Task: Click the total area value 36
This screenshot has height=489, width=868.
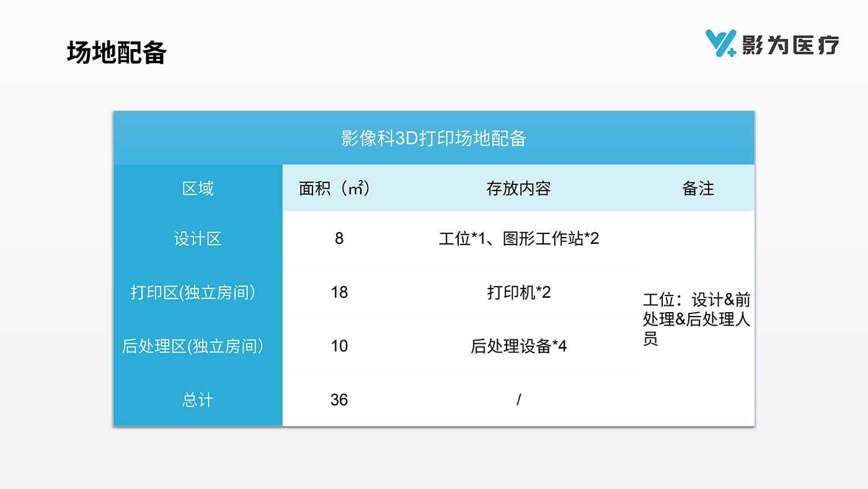Action: click(x=339, y=400)
